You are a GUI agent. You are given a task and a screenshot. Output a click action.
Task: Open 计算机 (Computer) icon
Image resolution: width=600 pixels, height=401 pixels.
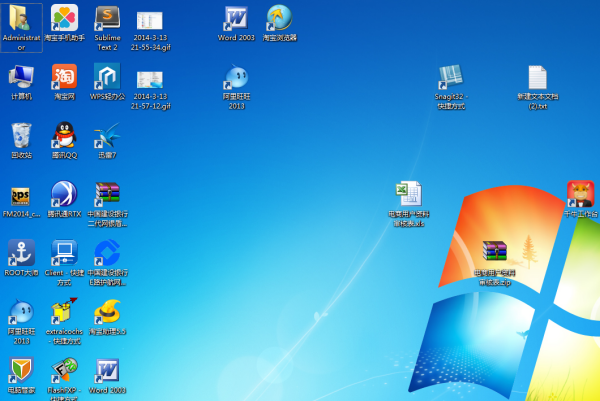click(21, 82)
